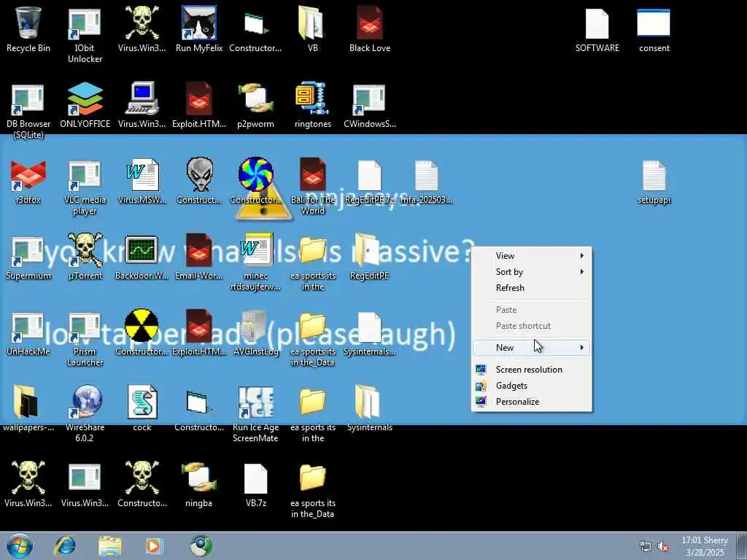
Task: Click the network tray icon
Action: tap(646, 547)
